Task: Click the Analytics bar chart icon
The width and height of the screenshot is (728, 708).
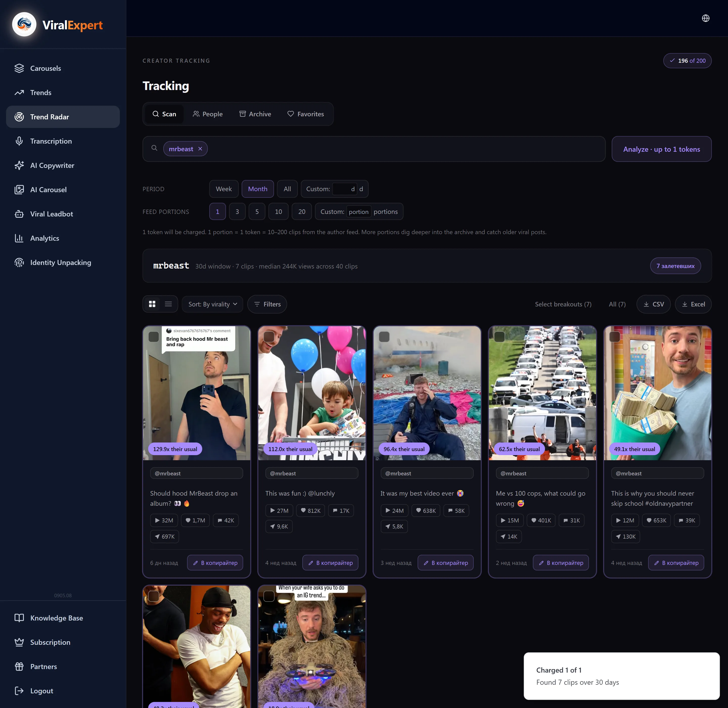Action: (19, 238)
